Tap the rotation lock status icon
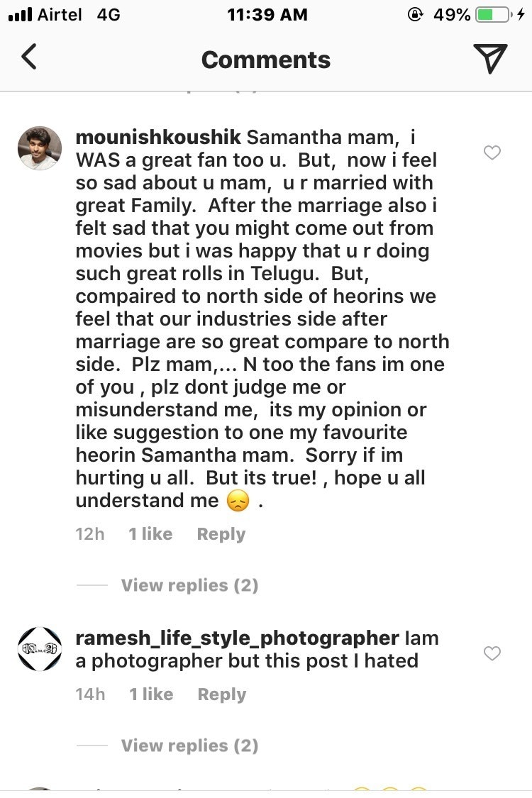Viewport: 532px width, 798px height. coord(416,14)
